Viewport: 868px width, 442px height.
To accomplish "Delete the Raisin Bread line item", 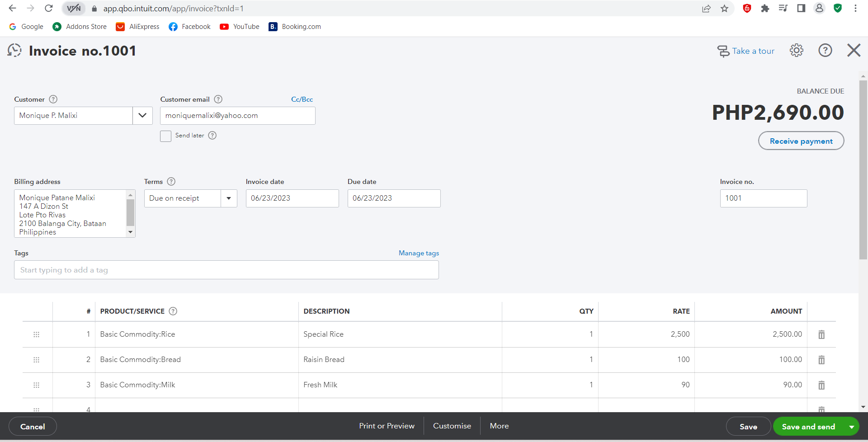I will pos(821,360).
